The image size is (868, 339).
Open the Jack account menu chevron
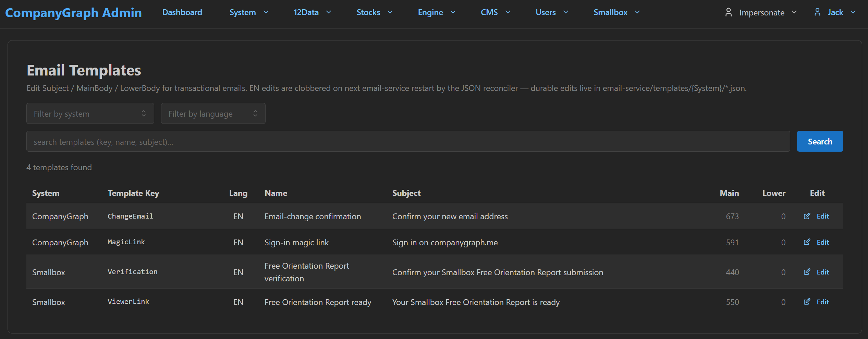[x=853, y=12]
